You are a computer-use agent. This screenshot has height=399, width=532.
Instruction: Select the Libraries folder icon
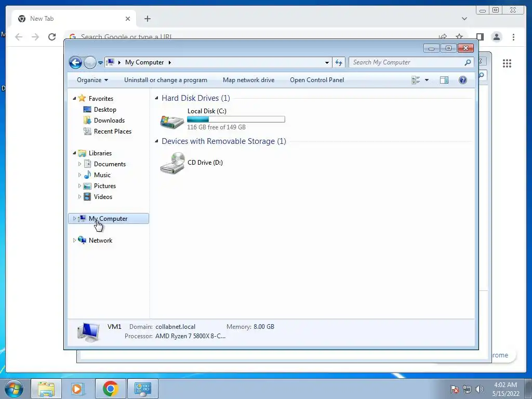click(82, 153)
